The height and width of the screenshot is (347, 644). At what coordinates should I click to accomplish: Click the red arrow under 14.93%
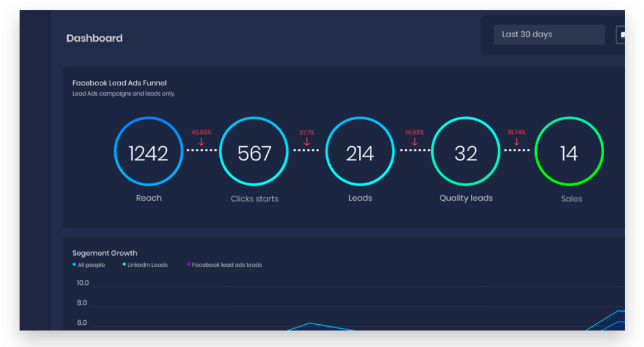pos(414,142)
